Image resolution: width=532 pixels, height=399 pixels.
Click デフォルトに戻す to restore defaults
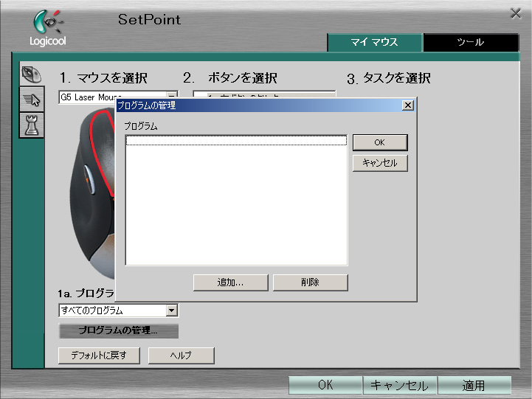(x=99, y=355)
